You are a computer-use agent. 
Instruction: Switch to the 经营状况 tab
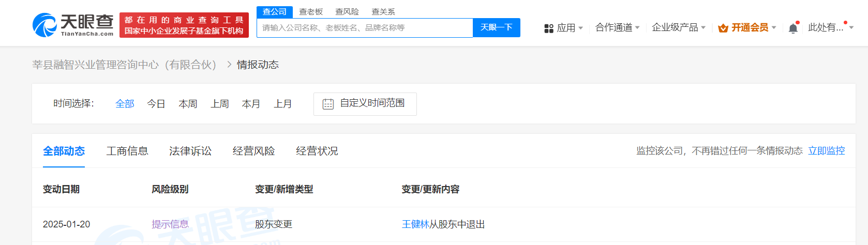click(317, 151)
